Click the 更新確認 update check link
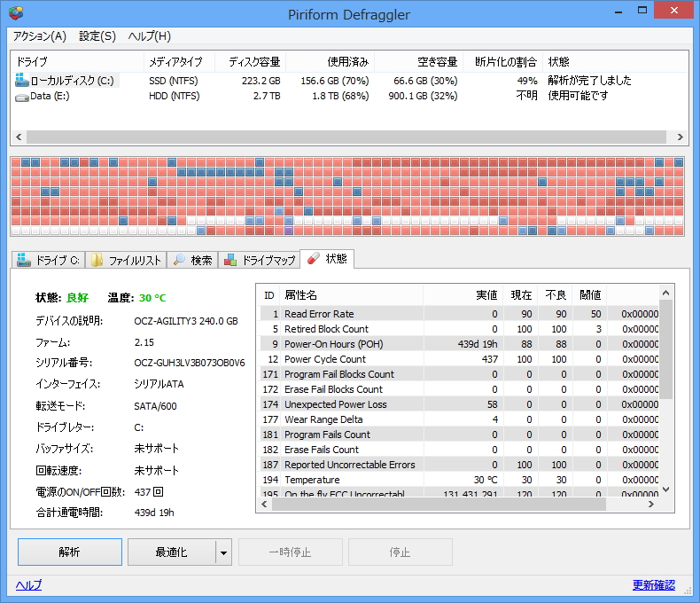The image size is (700, 603). [654, 585]
